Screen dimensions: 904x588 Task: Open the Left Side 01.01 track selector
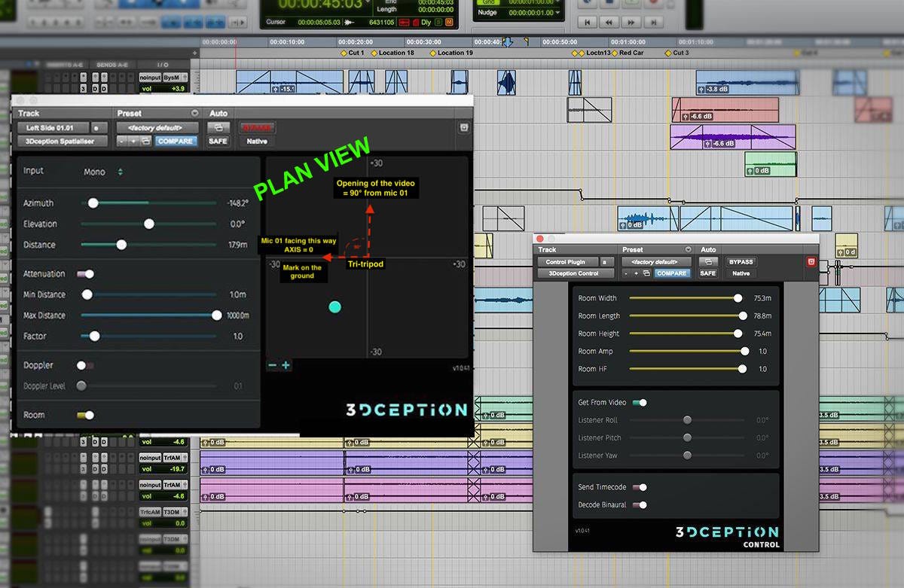[x=53, y=128]
